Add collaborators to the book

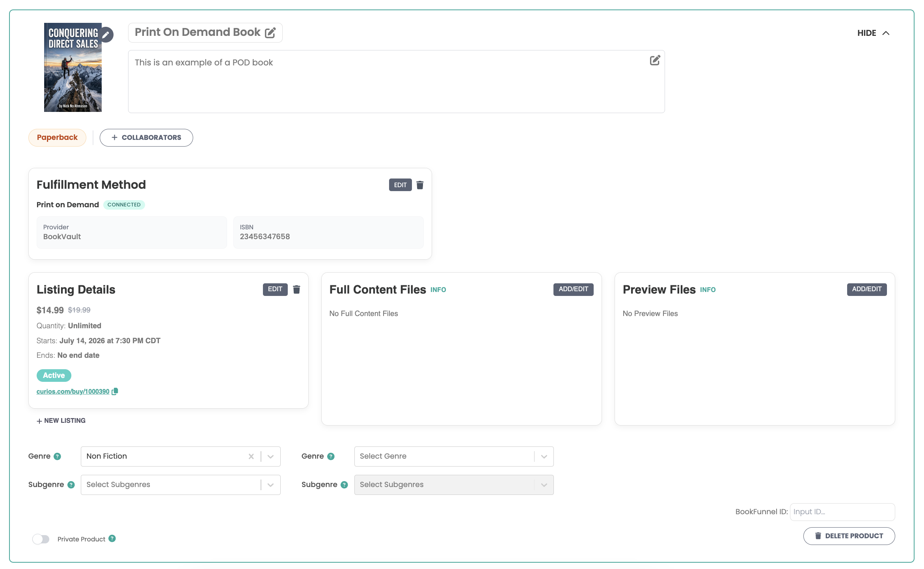[146, 138]
